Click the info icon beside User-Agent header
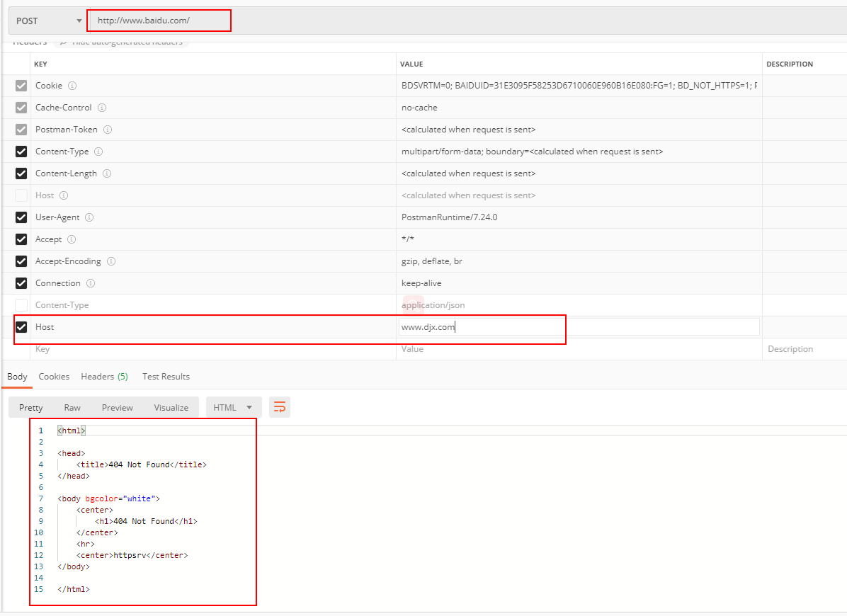This screenshot has height=616, width=847. 89,217
